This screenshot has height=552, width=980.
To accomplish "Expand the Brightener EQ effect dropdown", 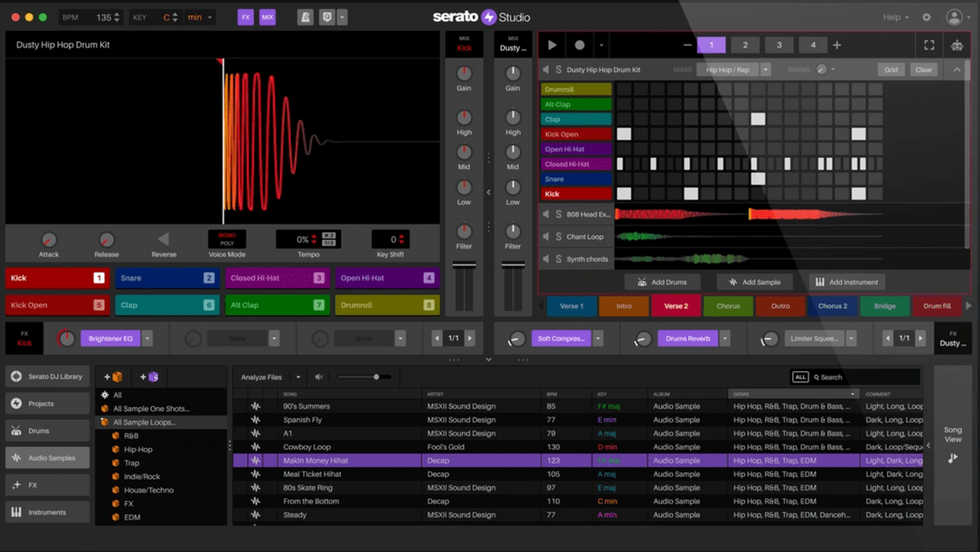I will point(147,338).
